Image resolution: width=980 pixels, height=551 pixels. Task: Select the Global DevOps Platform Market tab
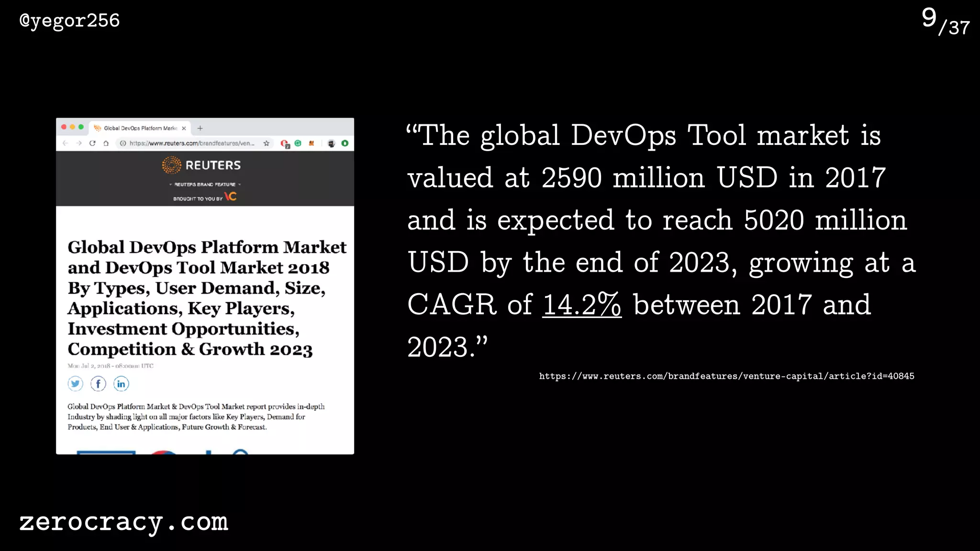coord(140,128)
